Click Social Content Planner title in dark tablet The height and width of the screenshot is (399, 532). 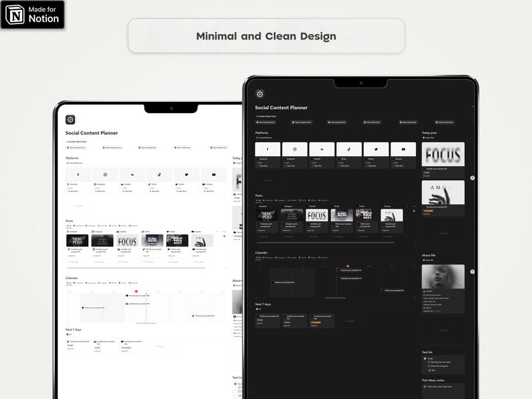click(281, 108)
